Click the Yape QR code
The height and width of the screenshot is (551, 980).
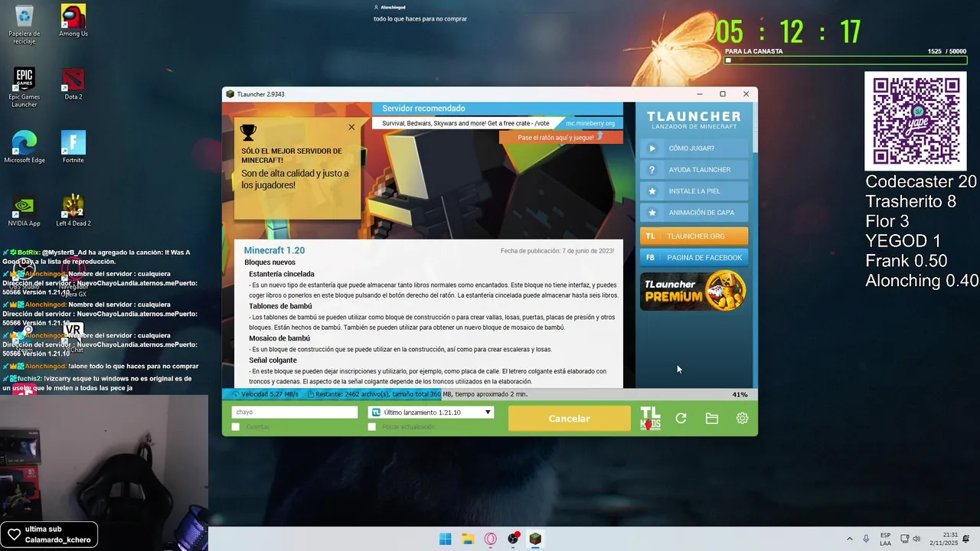916,122
